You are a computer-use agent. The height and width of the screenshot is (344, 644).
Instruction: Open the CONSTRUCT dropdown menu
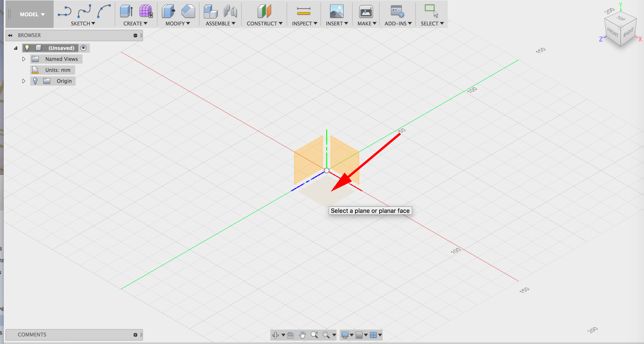click(x=265, y=24)
